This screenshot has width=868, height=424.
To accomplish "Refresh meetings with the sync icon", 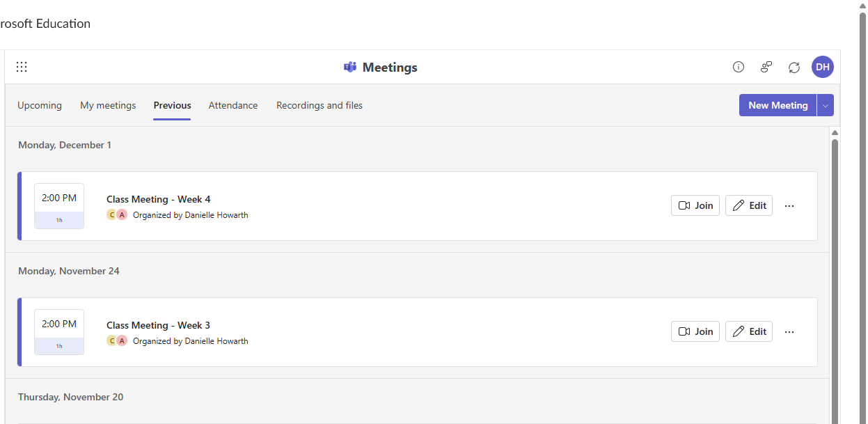I will (794, 67).
